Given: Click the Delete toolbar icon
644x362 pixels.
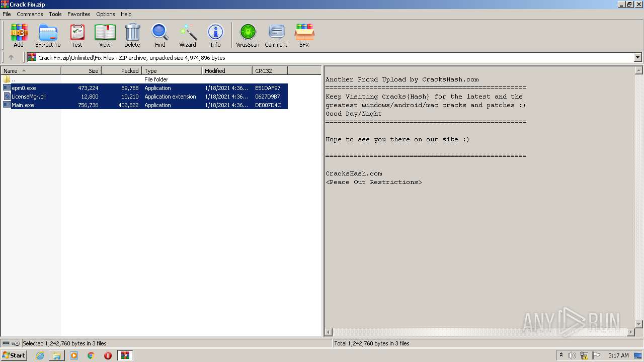Looking at the screenshot, I should click(x=132, y=36).
